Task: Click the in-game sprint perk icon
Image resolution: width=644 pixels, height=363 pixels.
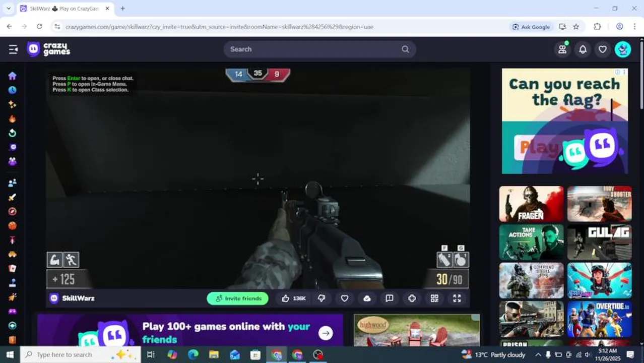Action: [72, 260]
